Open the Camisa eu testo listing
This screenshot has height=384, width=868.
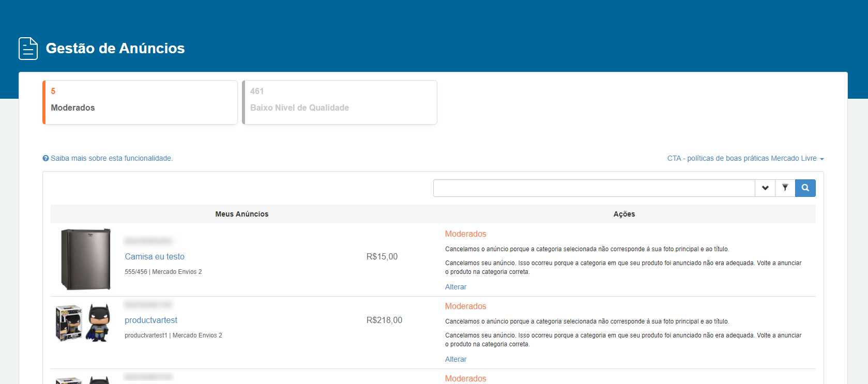(155, 257)
